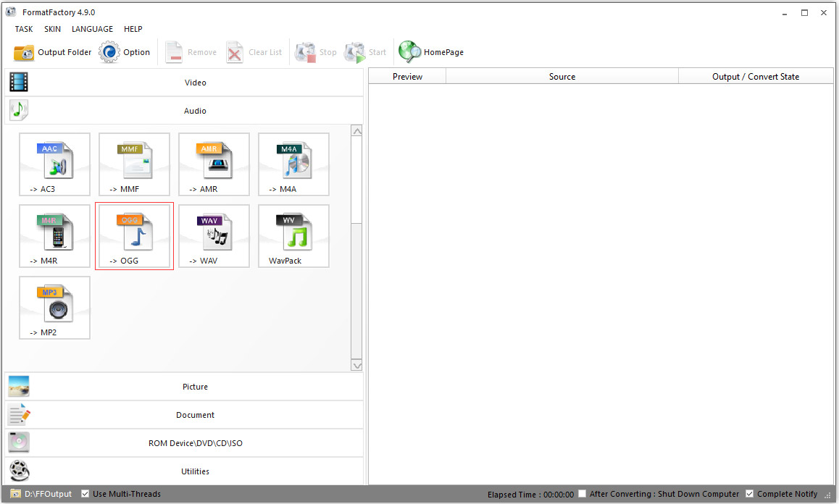Viewport: 839px width, 504px height.
Task: Toggle Complete Notify checkbox
Action: coord(750,493)
